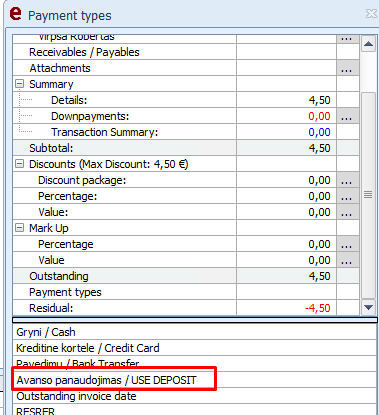Click the vertical scrollbar thumb
379x415 pixels.
tap(368, 194)
